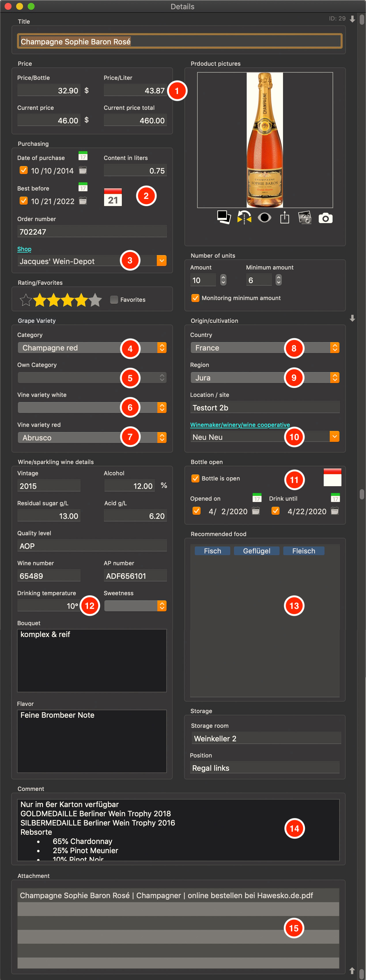Click the share icon under product picture
This screenshot has height=980, width=366.
(284, 217)
